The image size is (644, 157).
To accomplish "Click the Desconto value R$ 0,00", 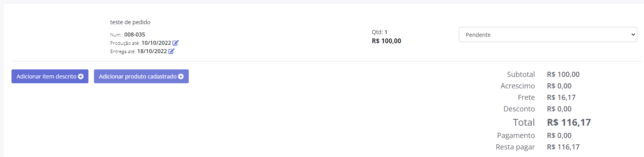I will [559, 109].
